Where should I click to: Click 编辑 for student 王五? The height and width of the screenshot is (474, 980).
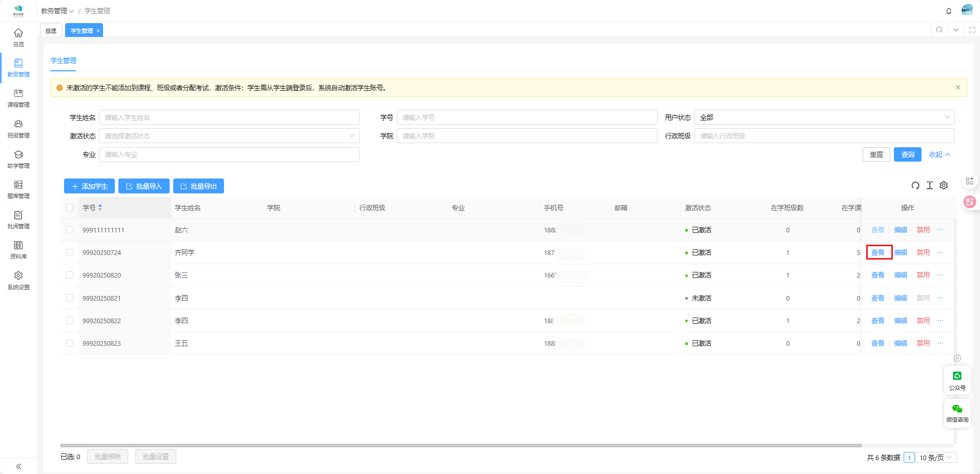point(901,344)
